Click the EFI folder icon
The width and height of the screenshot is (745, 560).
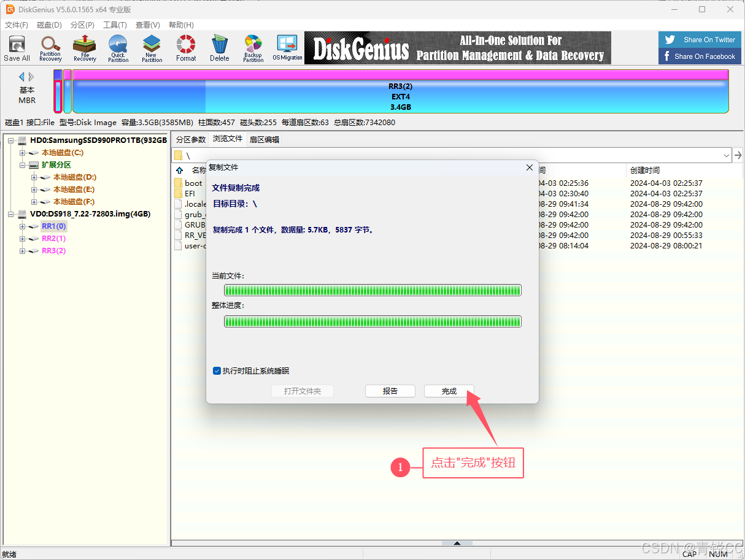tap(178, 193)
